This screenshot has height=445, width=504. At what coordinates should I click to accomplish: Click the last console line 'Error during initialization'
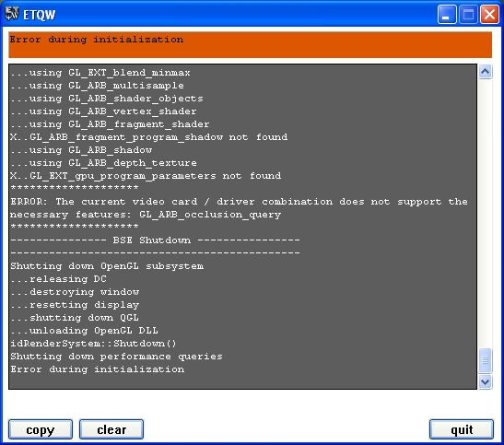pos(98,369)
